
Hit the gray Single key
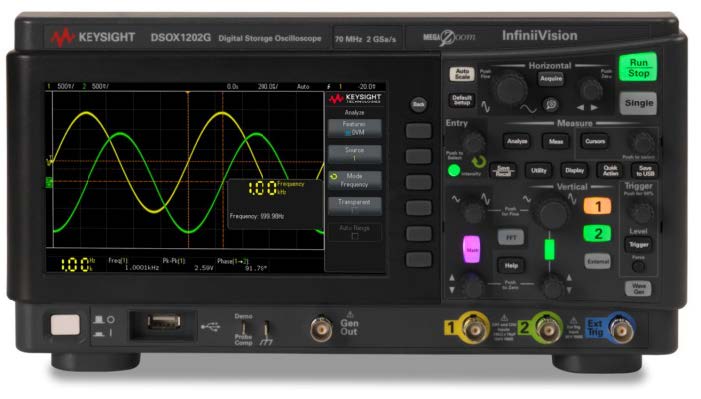(638, 103)
